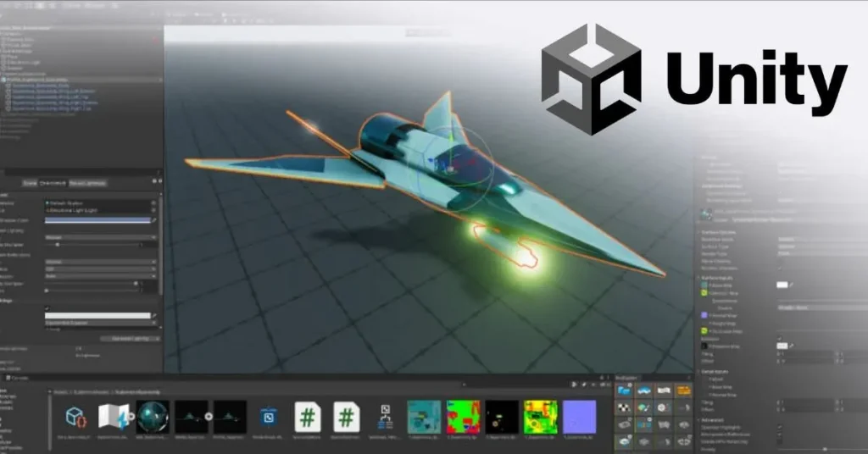Viewport: 868px width, 454px height.
Task: Click the material preview icon in Inspector
Action: [706, 214]
